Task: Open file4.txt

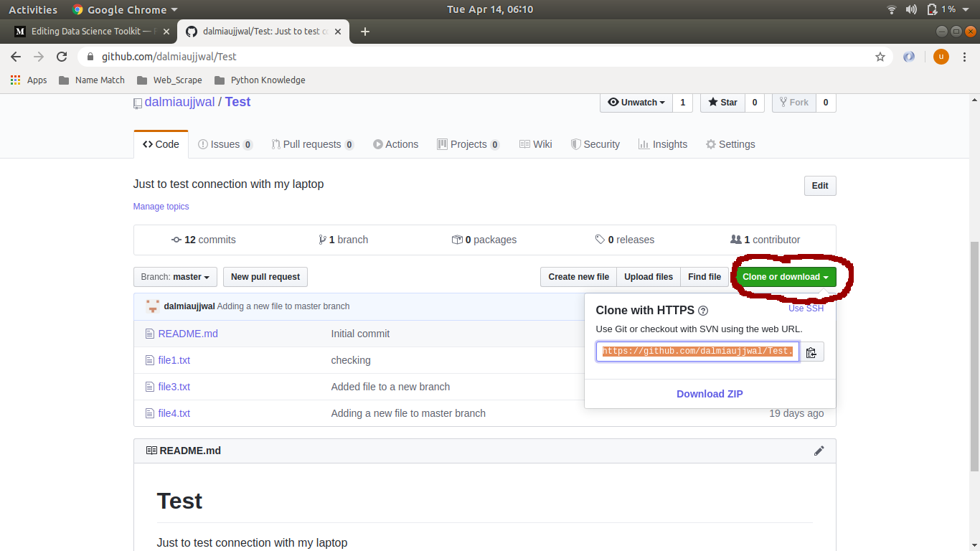Action: pos(174,413)
